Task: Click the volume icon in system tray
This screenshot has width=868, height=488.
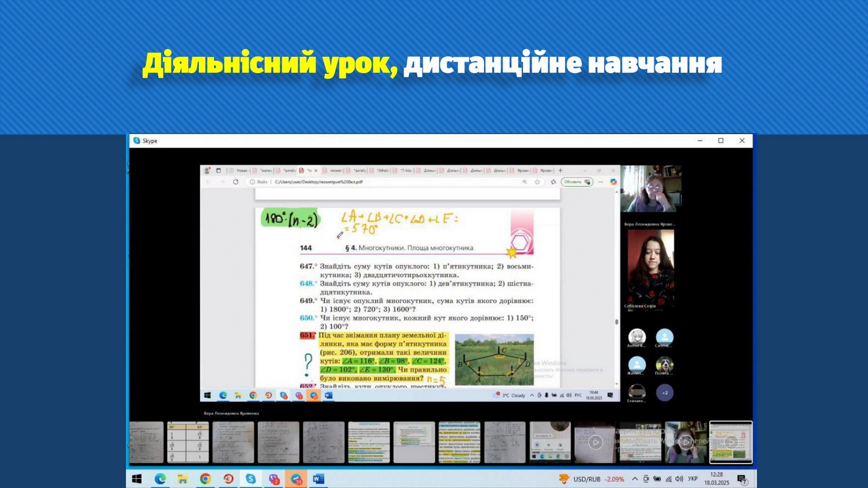Action: pos(679,479)
